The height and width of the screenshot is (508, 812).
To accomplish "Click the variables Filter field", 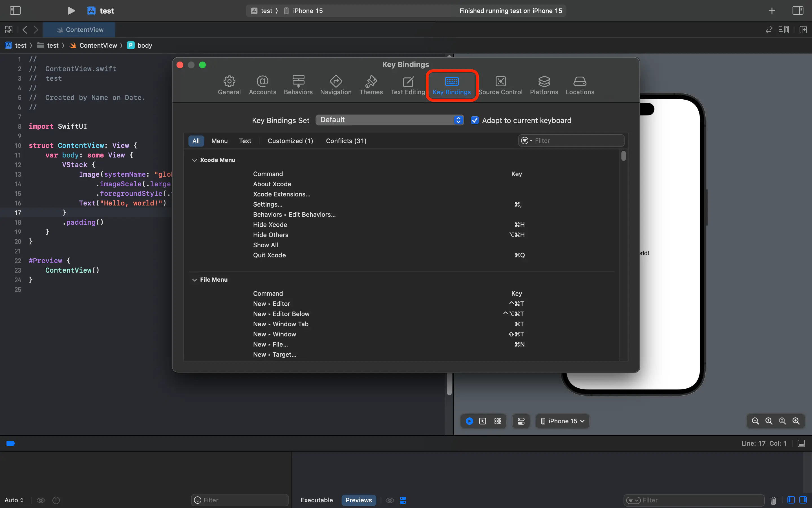I will coord(240,500).
